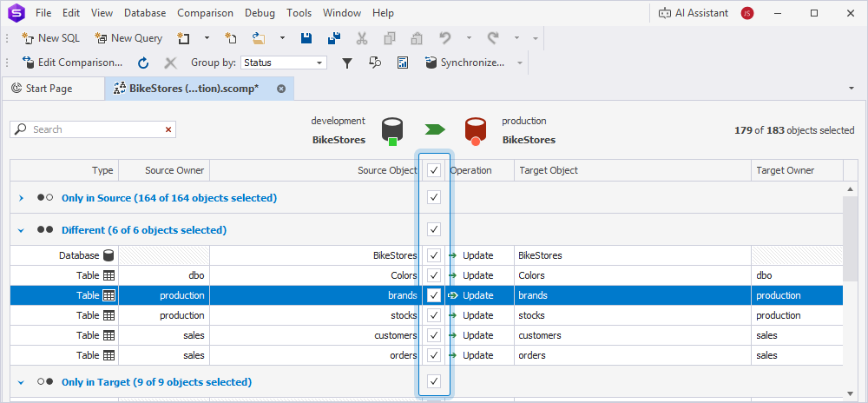Click the development source database icon
868x403 pixels.
392,132
